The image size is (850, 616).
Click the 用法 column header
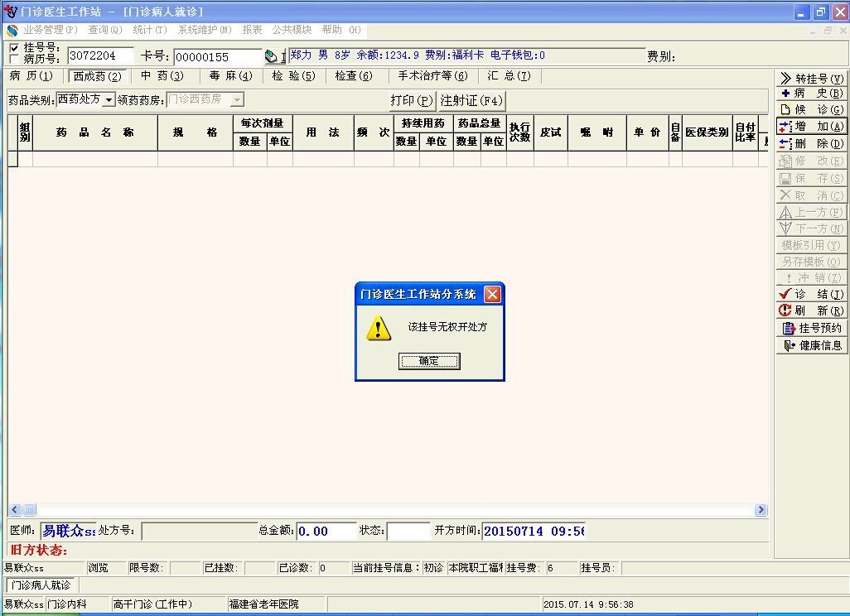(323, 132)
